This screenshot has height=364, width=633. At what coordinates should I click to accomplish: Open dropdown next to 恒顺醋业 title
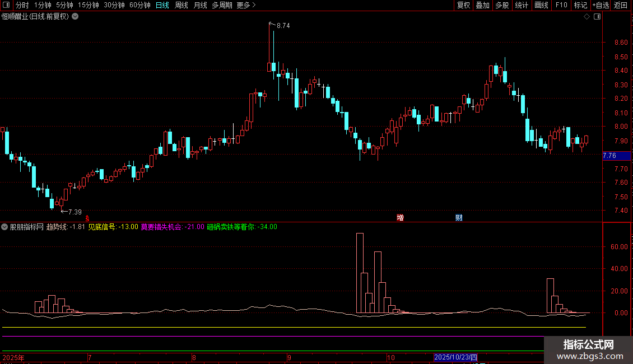(75, 17)
